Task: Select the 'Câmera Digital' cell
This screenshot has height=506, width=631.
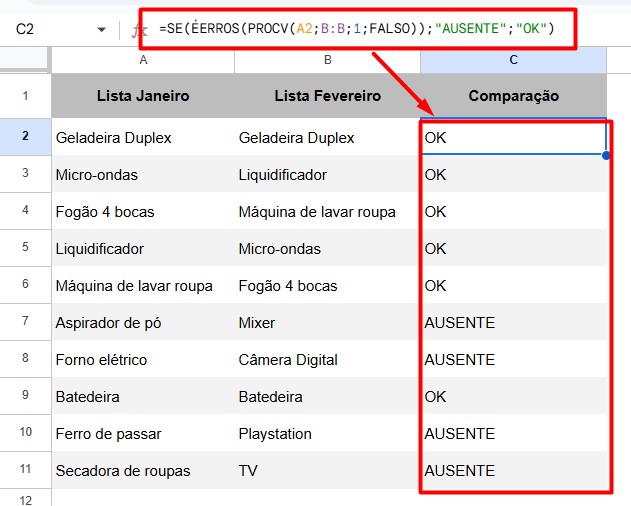Action: 328,359
